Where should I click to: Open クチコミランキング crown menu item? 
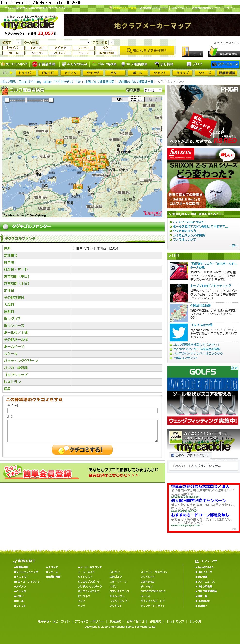coord(14,64)
